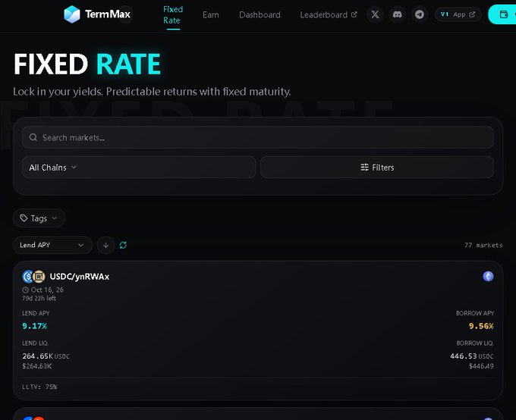The width and height of the screenshot is (516, 420).
Task: Open the Filters button
Action: pos(377,168)
